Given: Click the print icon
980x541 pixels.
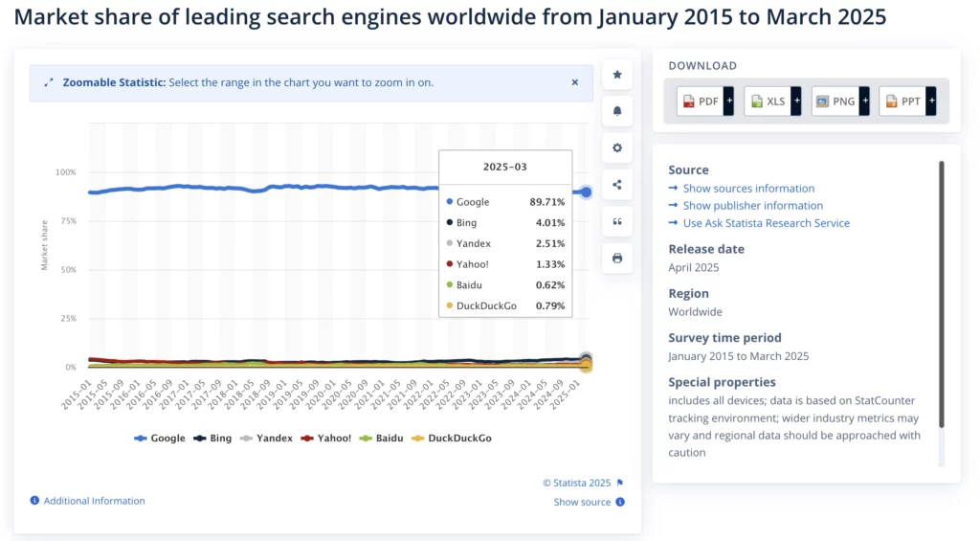Looking at the screenshot, I should pyautogui.click(x=617, y=259).
